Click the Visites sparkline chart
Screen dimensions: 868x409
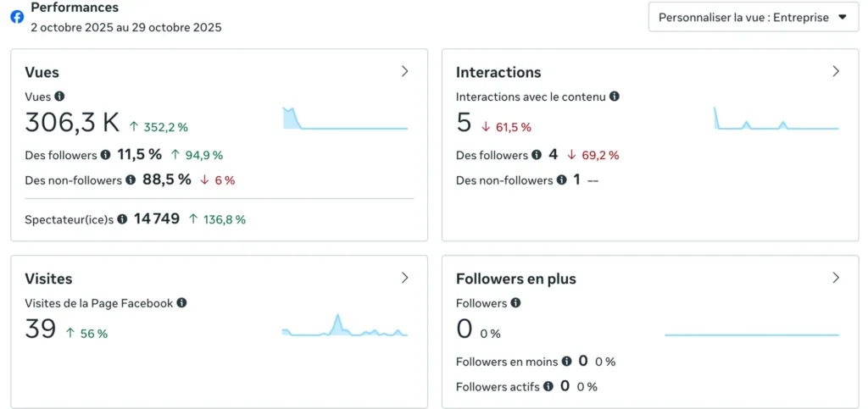click(x=345, y=327)
